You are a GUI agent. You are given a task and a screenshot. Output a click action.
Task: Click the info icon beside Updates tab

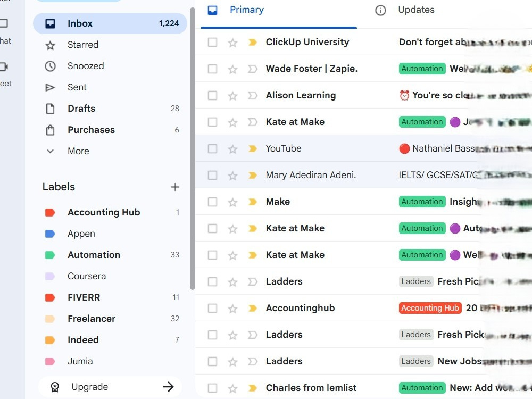pos(380,11)
